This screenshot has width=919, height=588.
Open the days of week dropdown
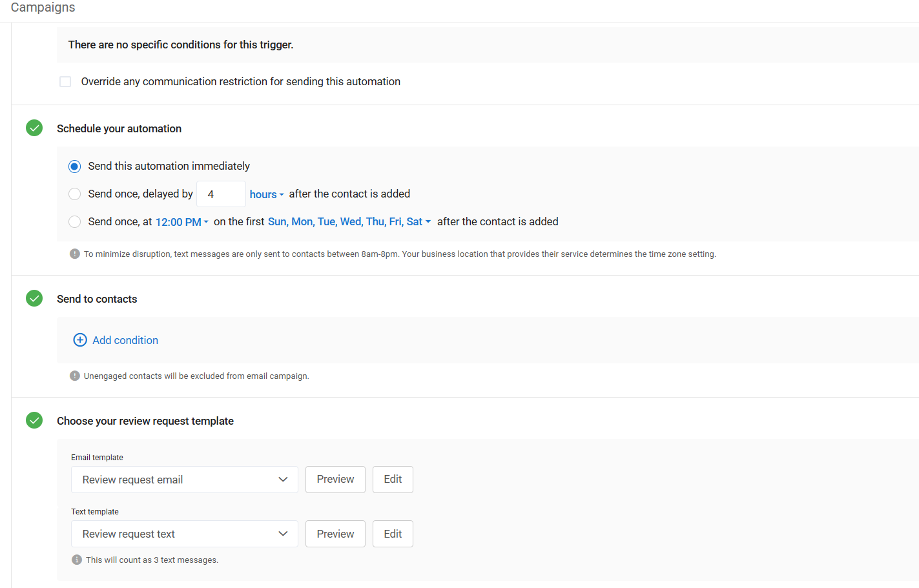tap(349, 221)
